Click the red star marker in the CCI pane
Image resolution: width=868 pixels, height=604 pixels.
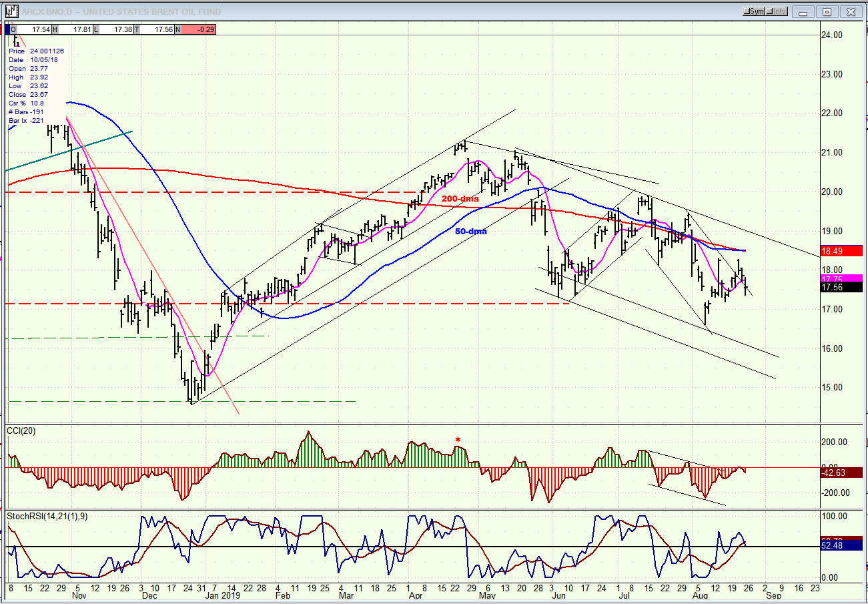(458, 439)
